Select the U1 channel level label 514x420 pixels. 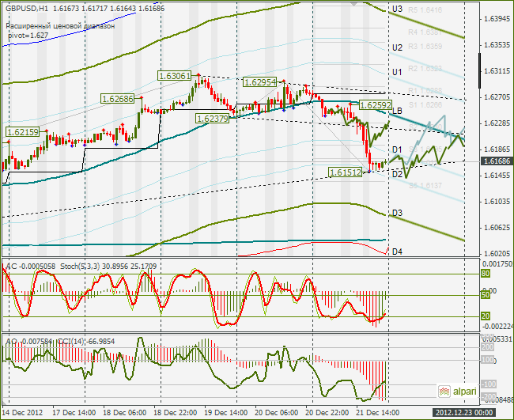pos(397,72)
